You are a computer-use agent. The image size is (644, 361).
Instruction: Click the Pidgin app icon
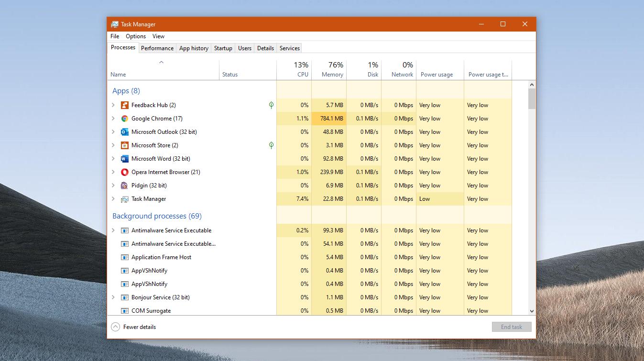(x=124, y=186)
